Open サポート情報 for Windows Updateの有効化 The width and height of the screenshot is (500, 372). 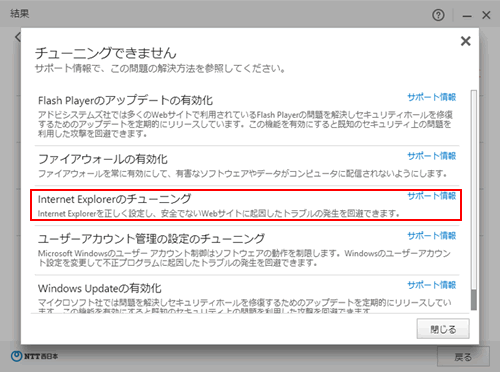432,285
